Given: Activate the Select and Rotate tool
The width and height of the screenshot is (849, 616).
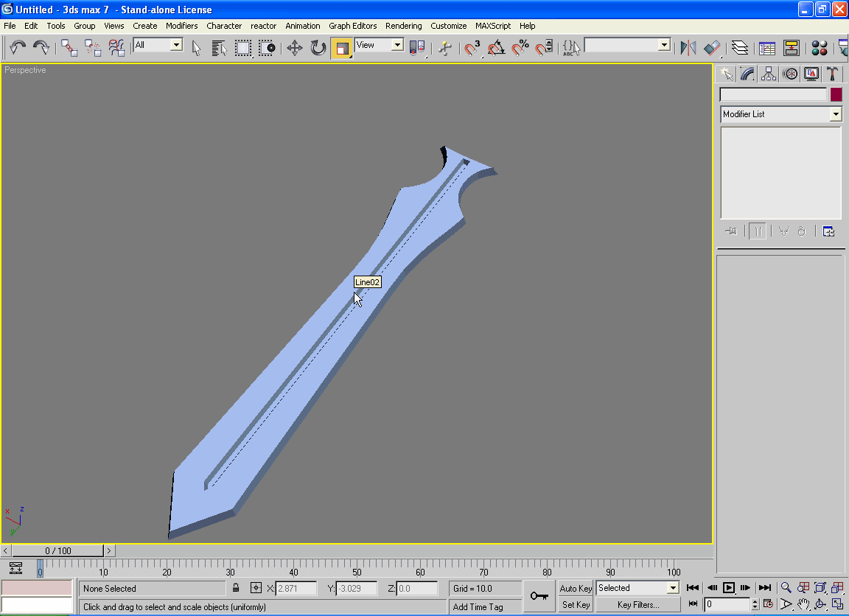Looking at the screenshot, I should coord(318,49).
